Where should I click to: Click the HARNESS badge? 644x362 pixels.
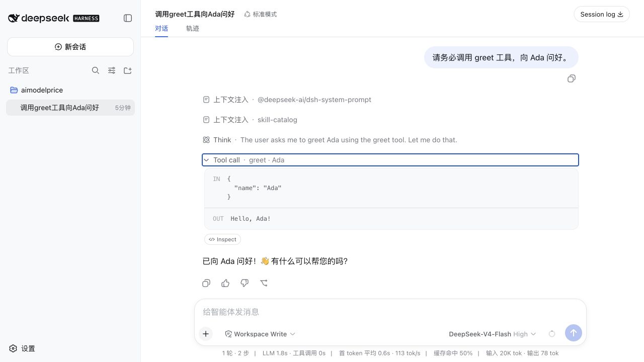point(86,18)
